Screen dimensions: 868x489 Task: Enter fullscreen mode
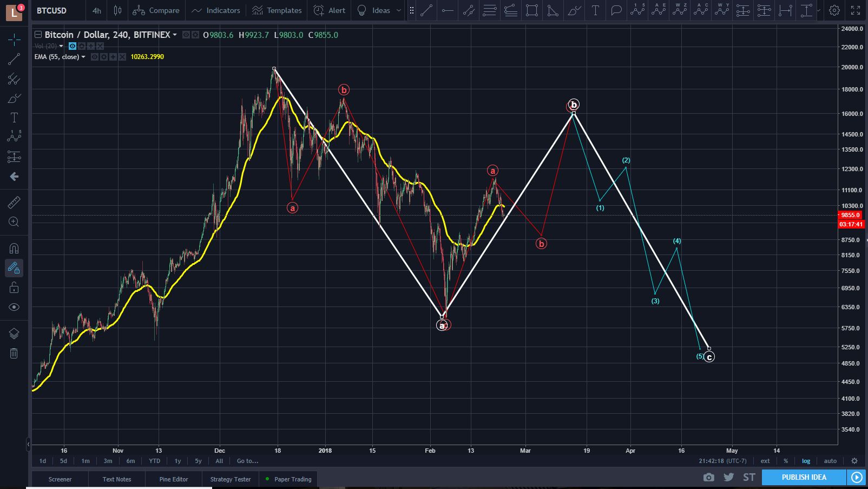[x=856, y=10]
